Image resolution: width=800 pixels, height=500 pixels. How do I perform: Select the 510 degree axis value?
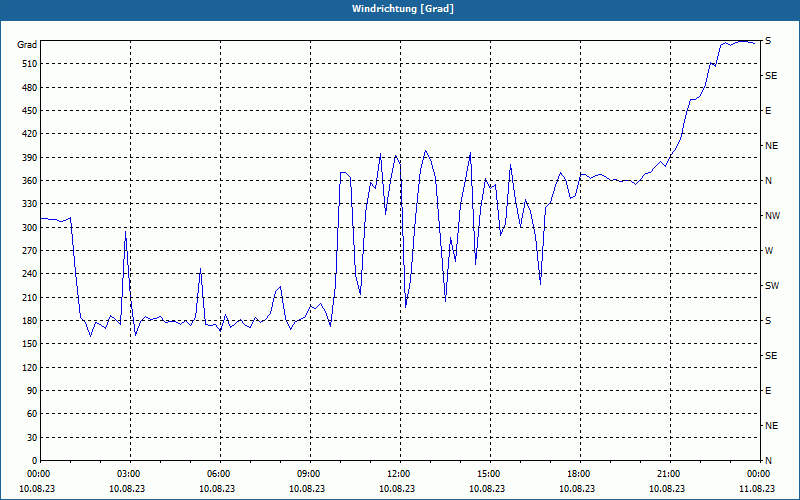(30, 64)
